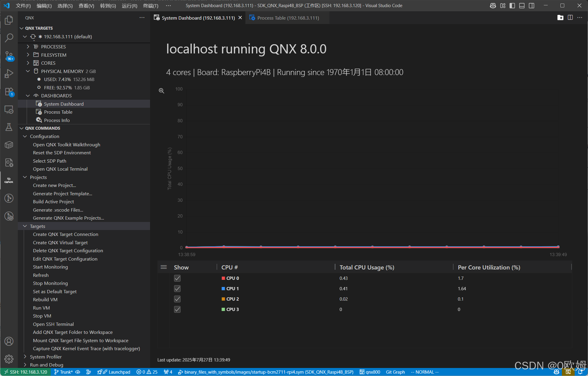This screenshot has height=376, width=588.
Task: Click the green CPU 3 color swatch
Action: 223,309
